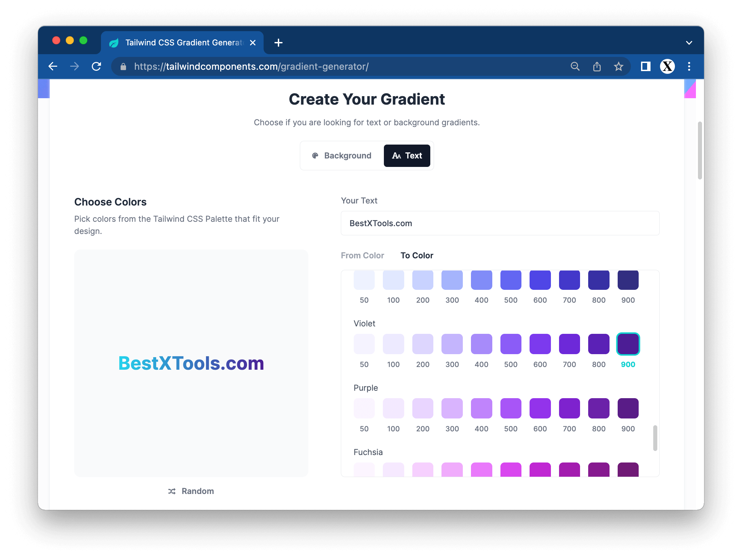Select the To Color tab
This screenshot has height=560, width=742.
coord(417,256)
